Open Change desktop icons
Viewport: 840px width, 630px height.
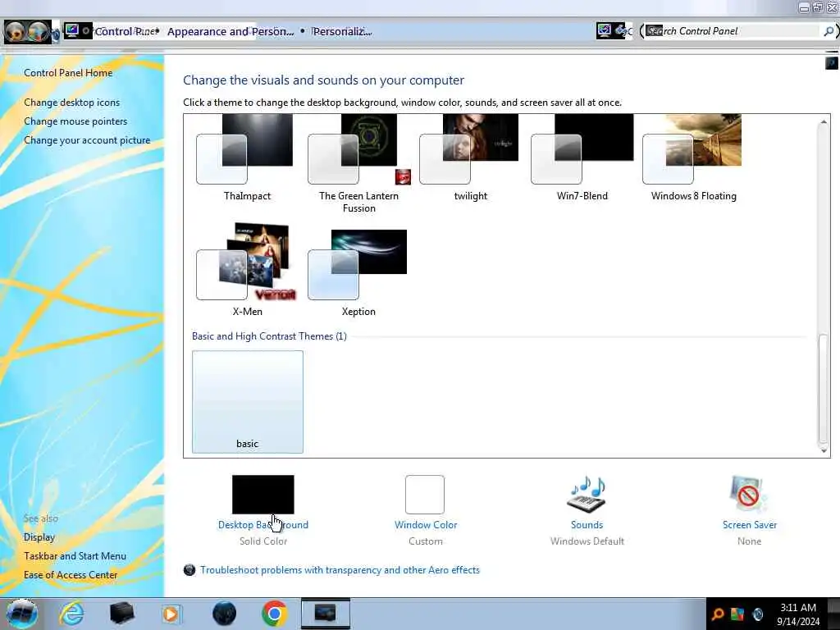pos(72,103)
